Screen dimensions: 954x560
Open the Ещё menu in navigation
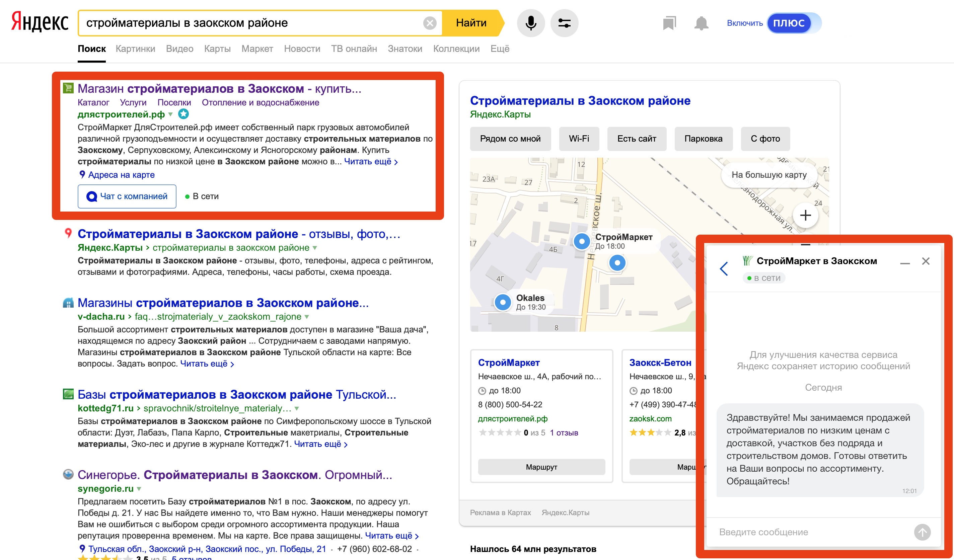500,49
